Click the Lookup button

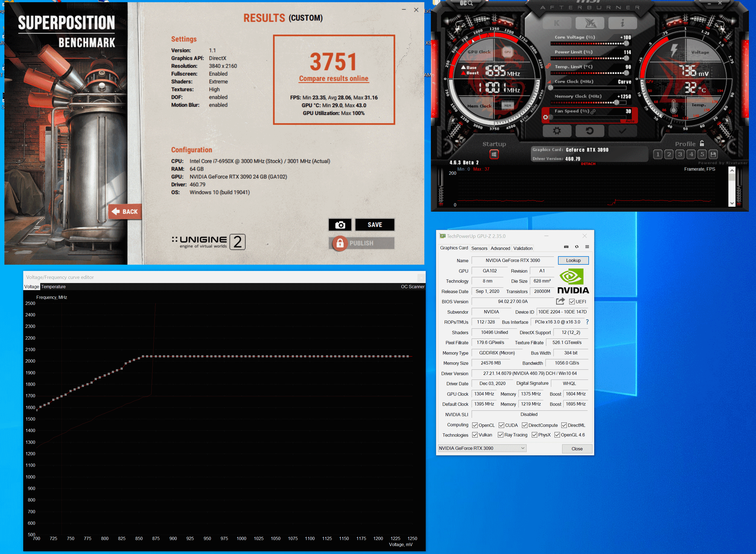click(573, 260)
